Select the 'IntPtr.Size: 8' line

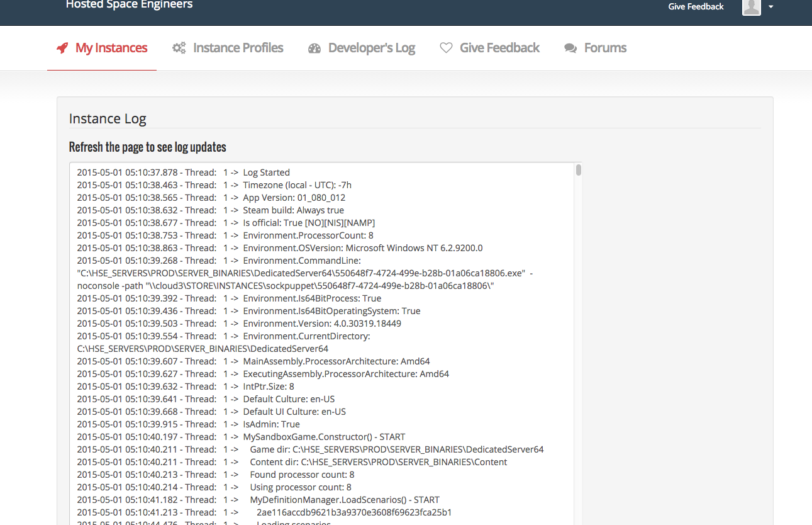(x=186, y=387)
